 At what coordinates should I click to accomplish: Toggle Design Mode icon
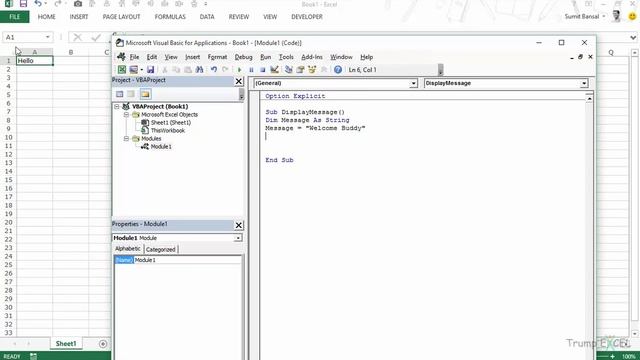click(274, 70)
